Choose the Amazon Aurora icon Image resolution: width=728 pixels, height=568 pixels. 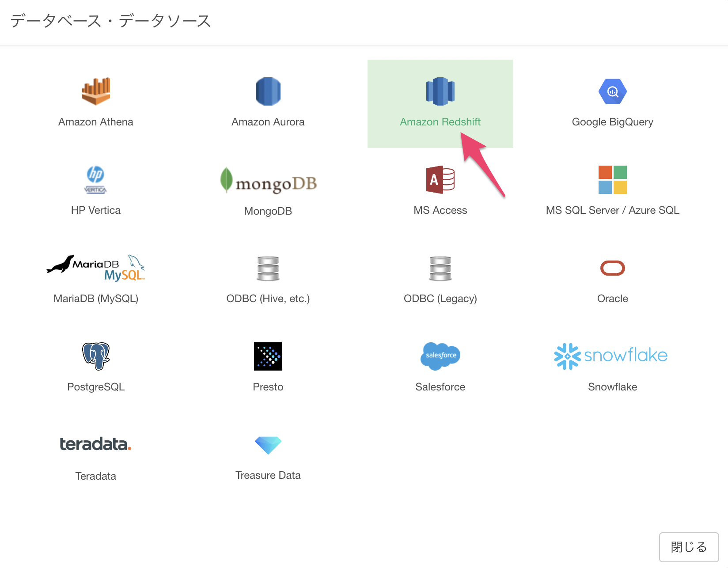coord(268,91)
